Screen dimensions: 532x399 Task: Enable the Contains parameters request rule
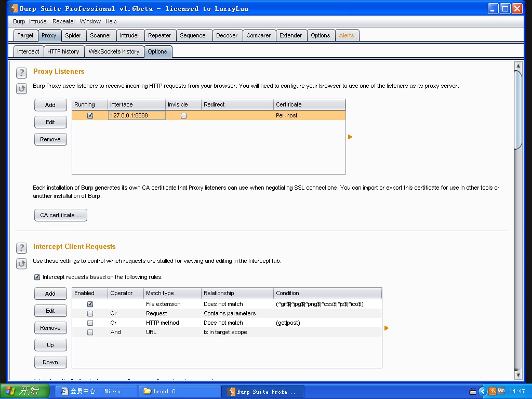[90, 313]
